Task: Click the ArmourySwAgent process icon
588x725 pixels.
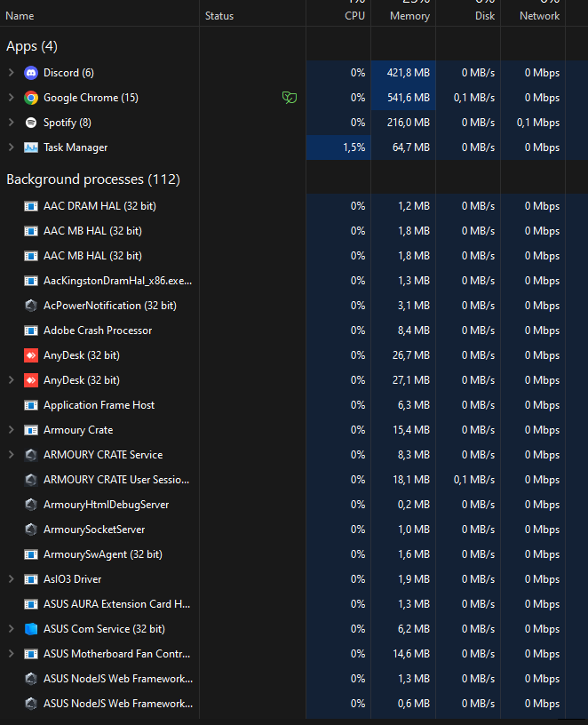Action: [x=31, y=554]
